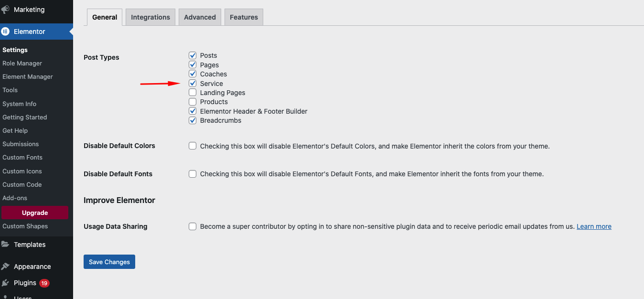
Task: Click the Marketing megaphone icon
Action: pos(5,10)
